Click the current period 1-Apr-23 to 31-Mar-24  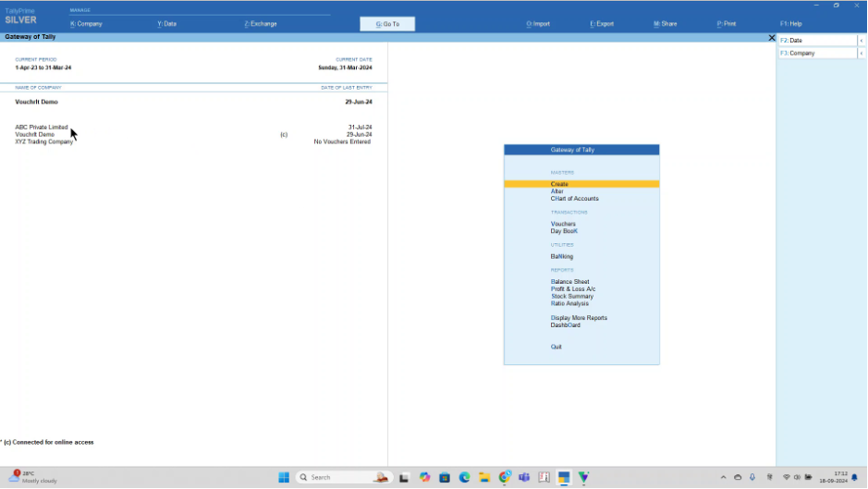click(x=43, y=67)
